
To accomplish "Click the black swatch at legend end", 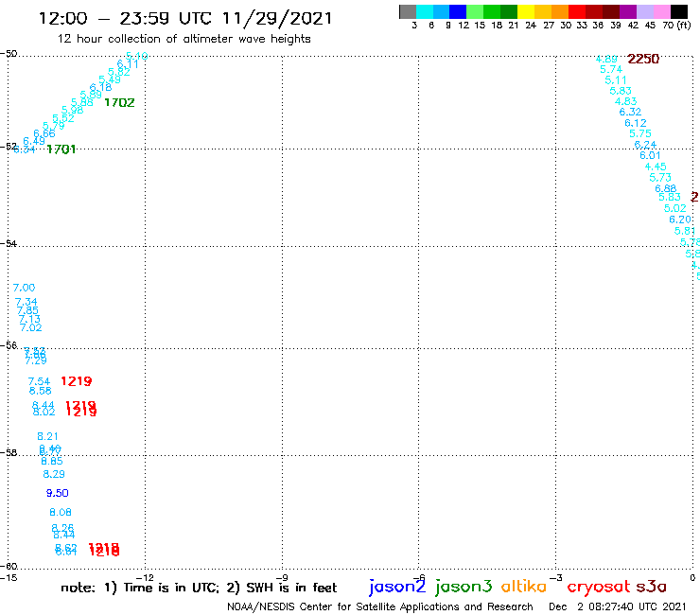I will 678,11.
